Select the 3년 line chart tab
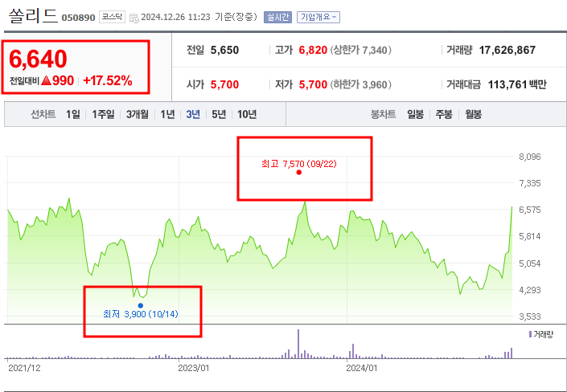 coord(193,115)
